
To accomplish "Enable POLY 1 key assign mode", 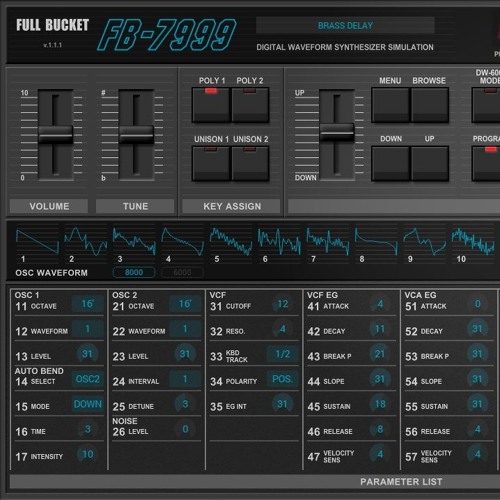I will (x=211, y=105).
